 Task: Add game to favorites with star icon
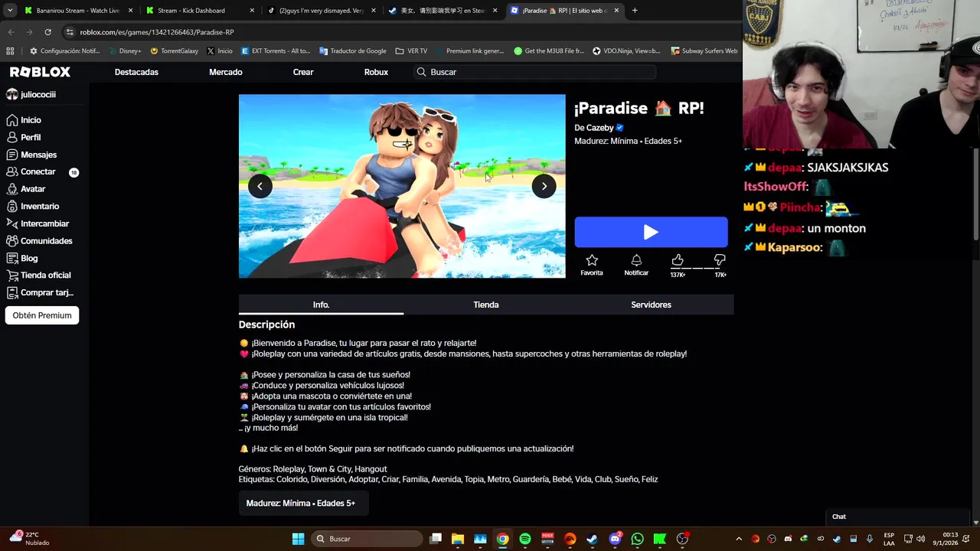click(x=592, y=260)
